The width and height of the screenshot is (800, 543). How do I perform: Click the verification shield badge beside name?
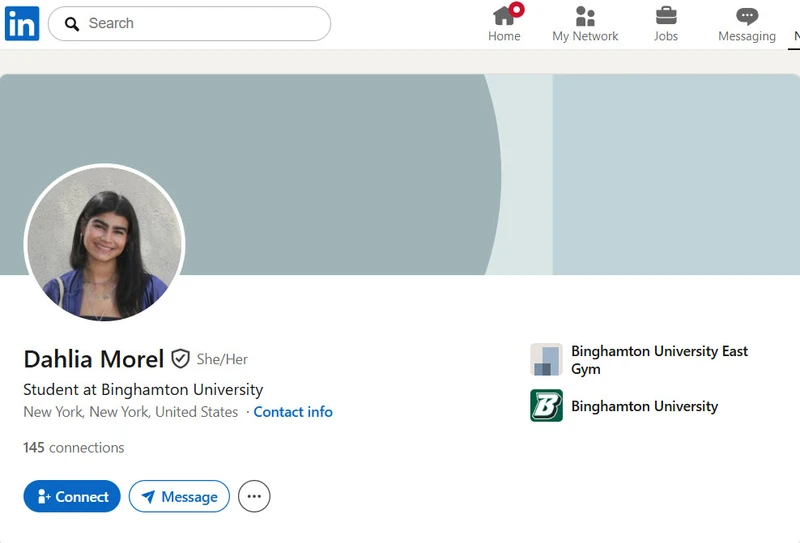click(180, 359)
